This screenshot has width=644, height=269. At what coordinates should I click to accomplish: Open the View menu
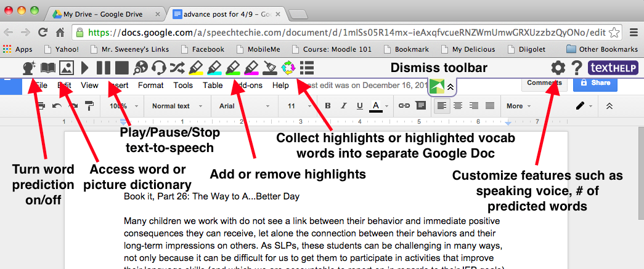click(89, 86)
